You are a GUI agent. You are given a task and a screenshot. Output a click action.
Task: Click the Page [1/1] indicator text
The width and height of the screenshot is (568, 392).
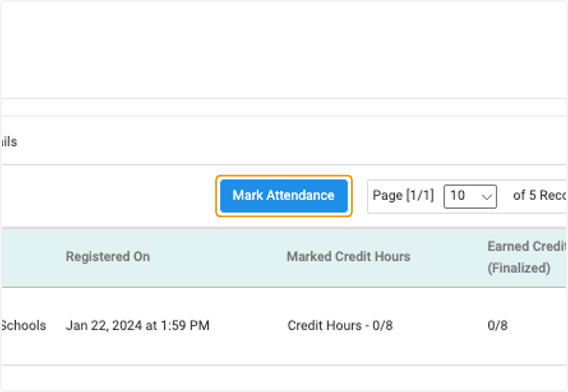click(x=403, y=196)
